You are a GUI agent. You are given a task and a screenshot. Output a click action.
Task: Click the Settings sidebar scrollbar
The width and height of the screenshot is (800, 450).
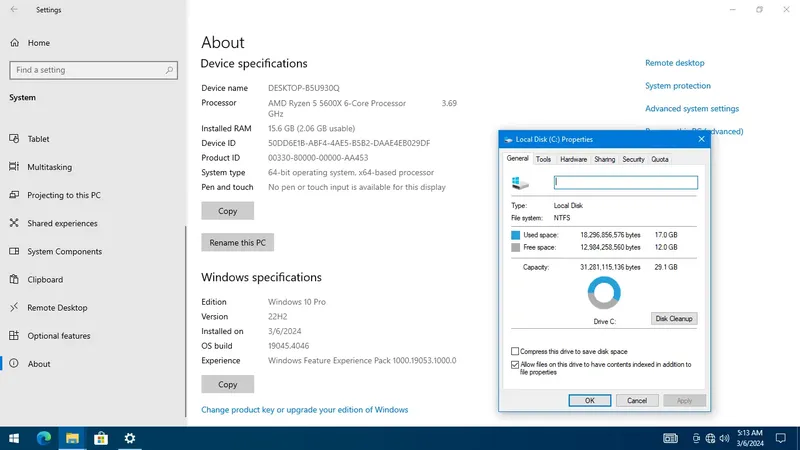pos(186,321)
